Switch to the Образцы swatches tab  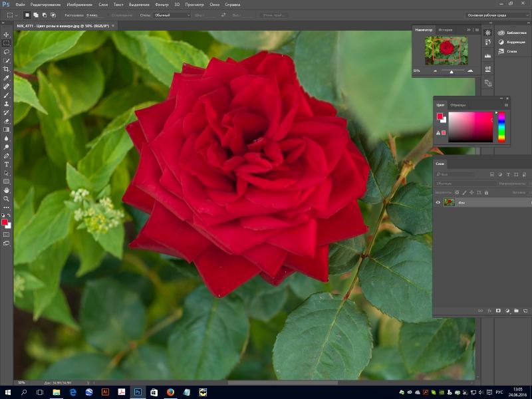click(458, 105)
